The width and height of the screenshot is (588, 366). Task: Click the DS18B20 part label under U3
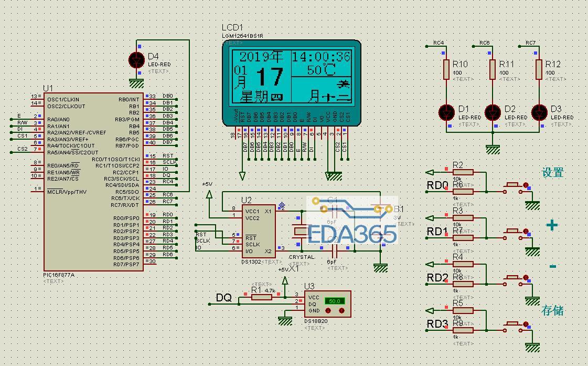coord(316,321)
